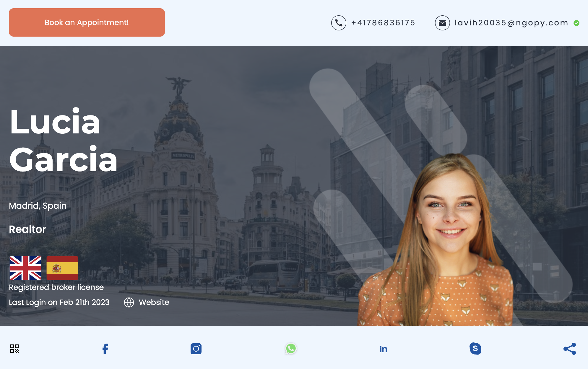Click the green verified checkmark badge
The height and width of the screenshot is (369, 588).
click(x=576, y=23)
